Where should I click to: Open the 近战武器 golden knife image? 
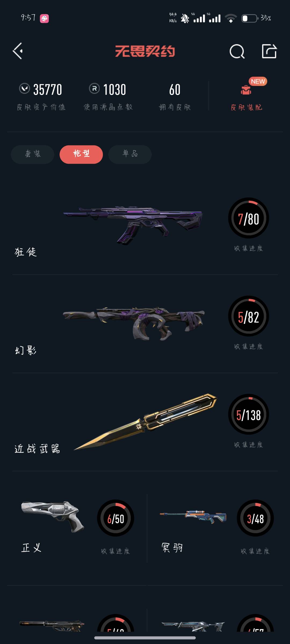tap(145, 422)
